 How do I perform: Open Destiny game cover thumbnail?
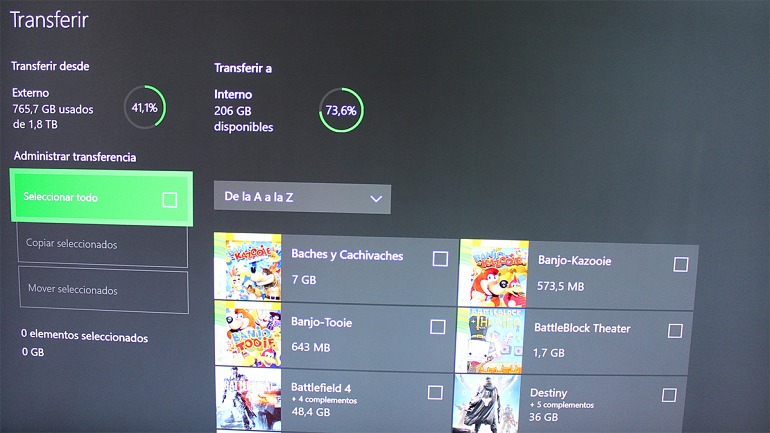point(487,404)
